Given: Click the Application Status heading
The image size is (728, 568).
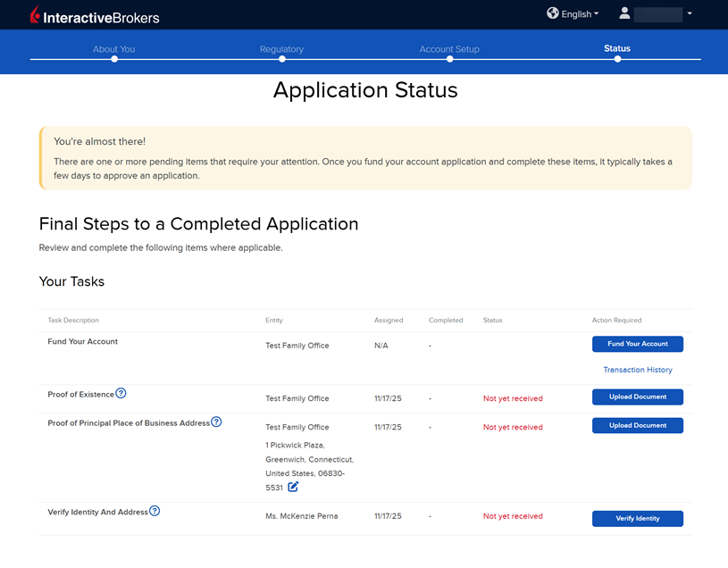Looking at the screenshot, I should [364, 90].
